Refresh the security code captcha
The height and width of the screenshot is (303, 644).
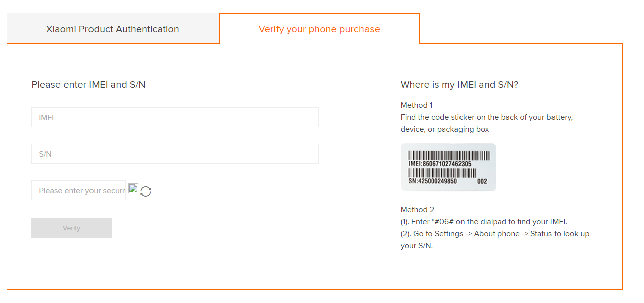[146, 191]
